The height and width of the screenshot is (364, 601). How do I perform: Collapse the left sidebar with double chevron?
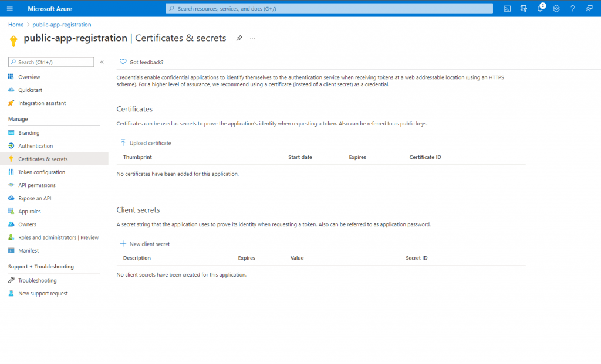click(x=102, y=62)
